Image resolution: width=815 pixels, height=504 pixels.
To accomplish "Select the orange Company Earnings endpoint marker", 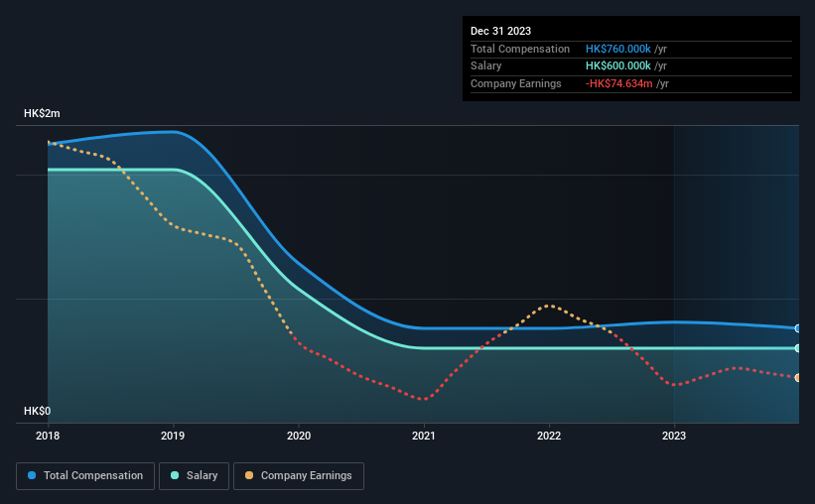I will pos(798,378).
